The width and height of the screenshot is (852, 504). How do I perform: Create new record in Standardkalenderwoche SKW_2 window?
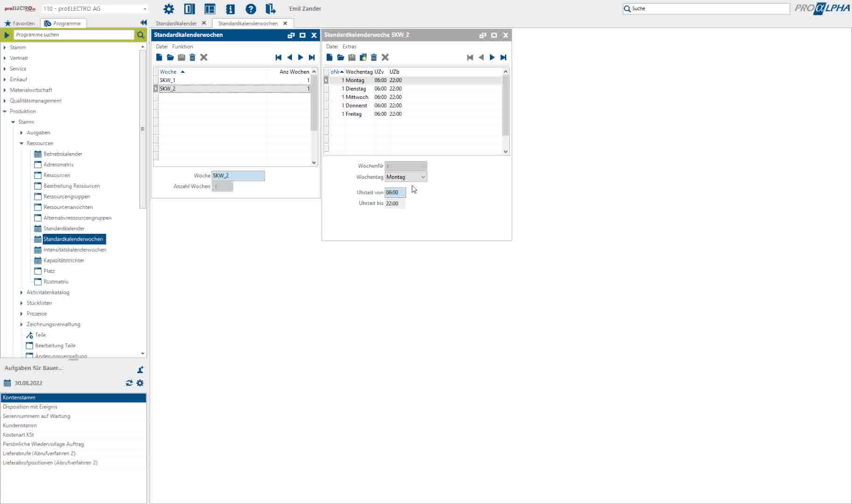tap(329, 57)
